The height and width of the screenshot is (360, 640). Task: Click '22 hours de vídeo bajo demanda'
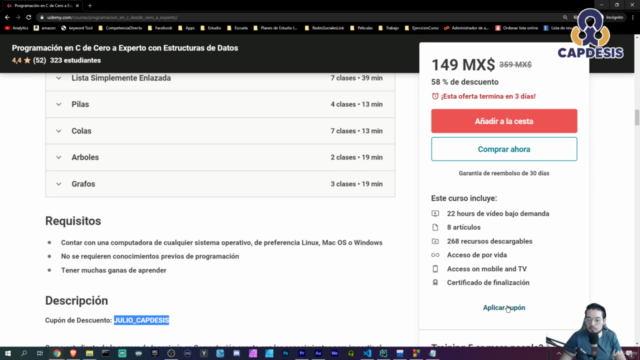click(x=498, y=213)
